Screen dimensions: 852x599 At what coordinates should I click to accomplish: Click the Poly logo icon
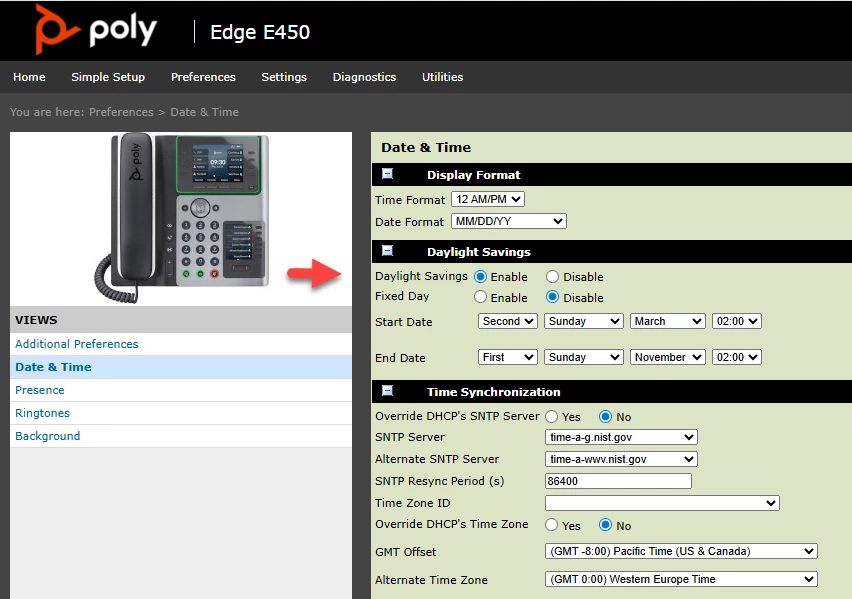pos(58,29)
